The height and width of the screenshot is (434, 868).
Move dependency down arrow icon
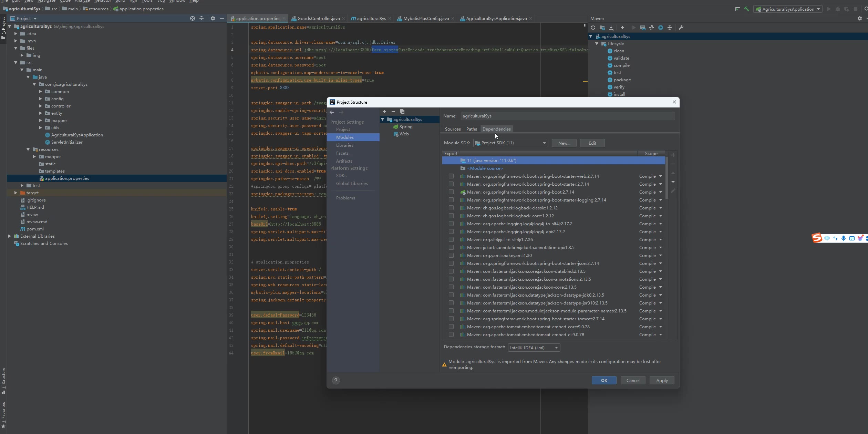pos(673,182)
